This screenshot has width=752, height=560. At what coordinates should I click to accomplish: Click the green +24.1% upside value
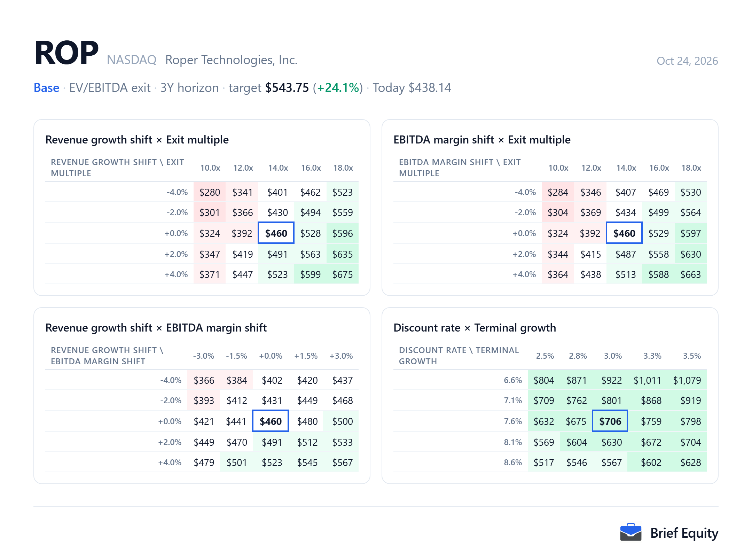[x=338, y=88]
